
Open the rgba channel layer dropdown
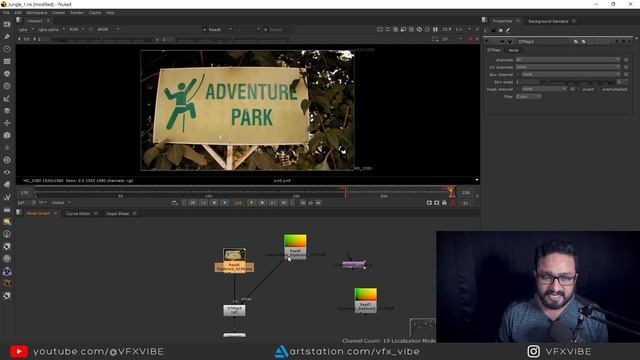[26, 29]
